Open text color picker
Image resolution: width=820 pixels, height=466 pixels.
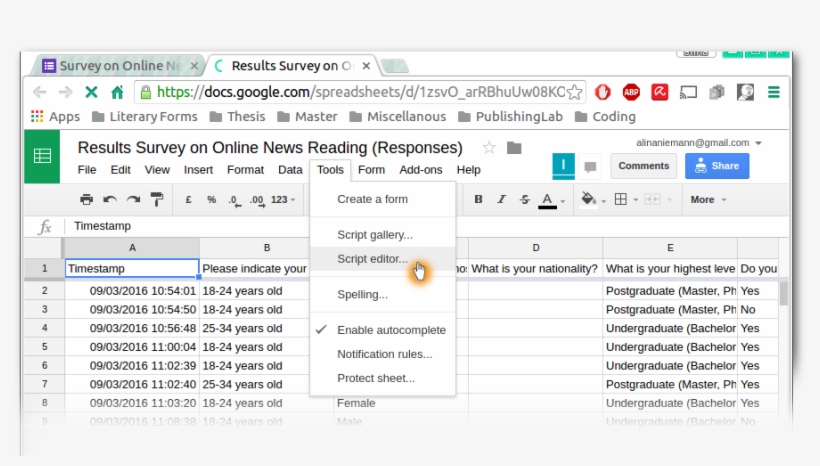(x=547, y=200)
